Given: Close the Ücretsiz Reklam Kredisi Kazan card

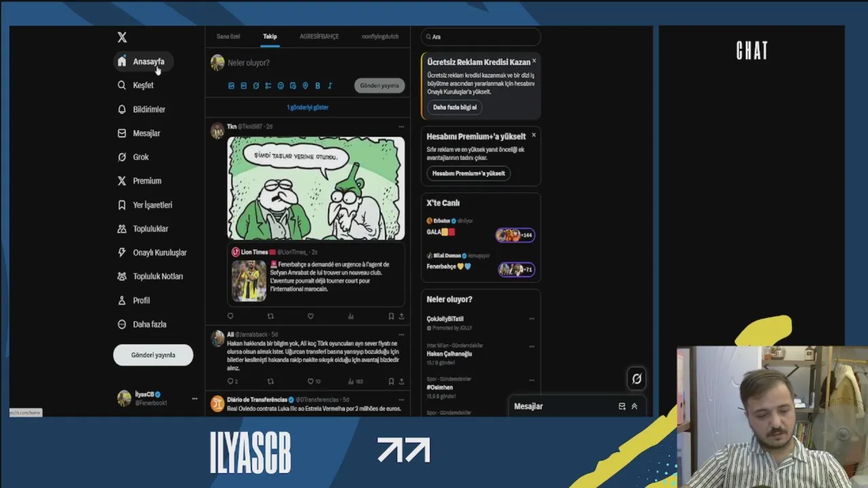Looking at the screenshot, I should (534, 61).
